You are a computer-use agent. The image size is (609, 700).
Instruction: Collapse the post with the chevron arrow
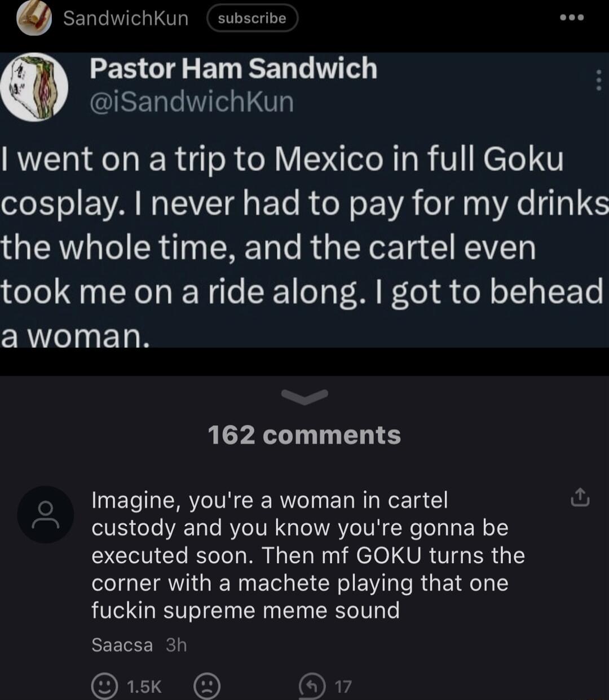pyautogui.click(x=304, y=397)
